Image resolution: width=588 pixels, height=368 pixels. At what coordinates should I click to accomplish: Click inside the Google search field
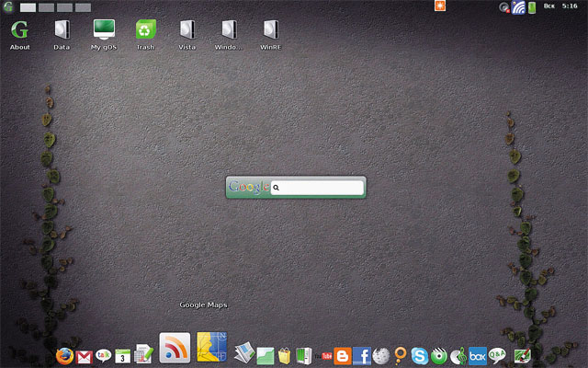click(317, 188)
